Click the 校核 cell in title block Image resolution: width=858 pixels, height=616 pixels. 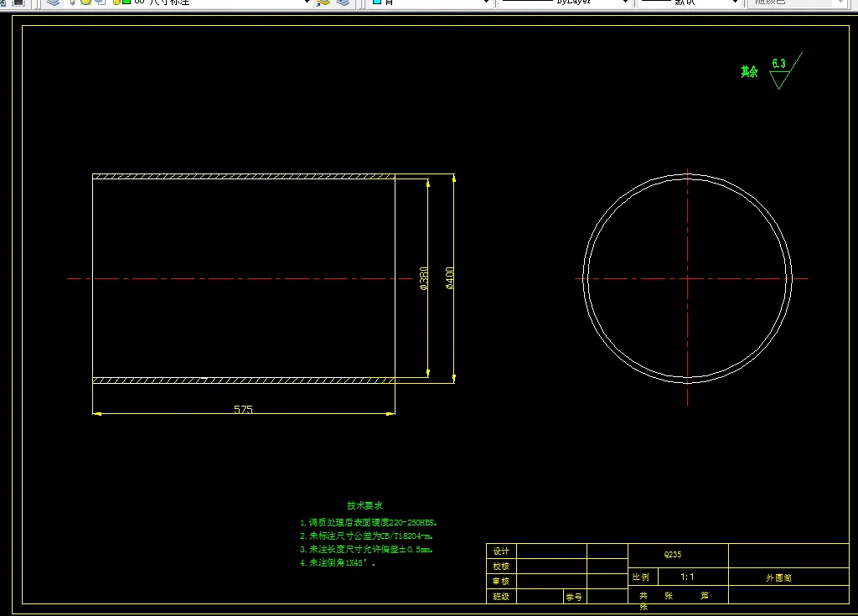[x=501, y=567]
